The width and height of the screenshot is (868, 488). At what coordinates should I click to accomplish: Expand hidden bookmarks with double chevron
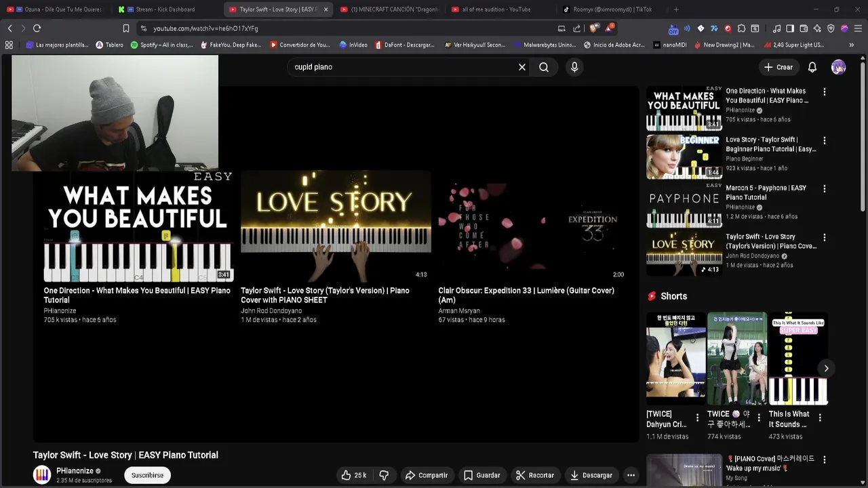852,45
